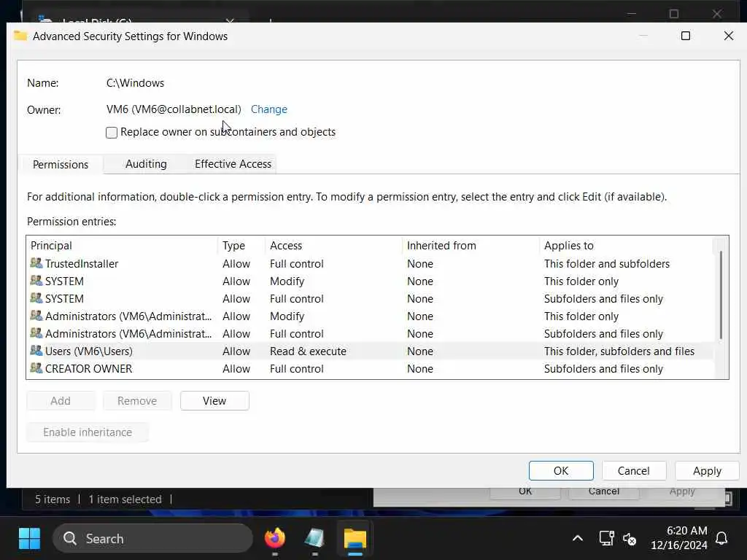The image size is (747, 560).
Task: Click the folder icon in the dialog title bar
Action: pyautogui.click(x=20, y=36)
